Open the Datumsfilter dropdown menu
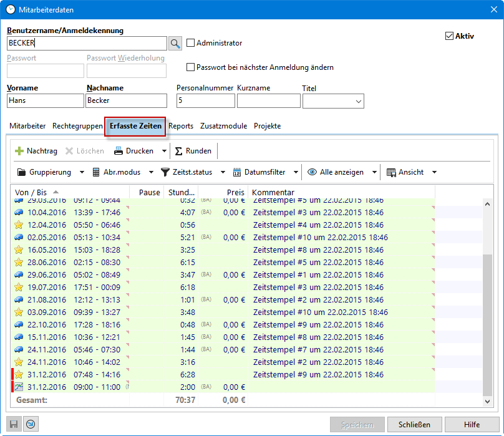Image resolution: width=504 pixels, height=436 pixels. tap(295, 172)
